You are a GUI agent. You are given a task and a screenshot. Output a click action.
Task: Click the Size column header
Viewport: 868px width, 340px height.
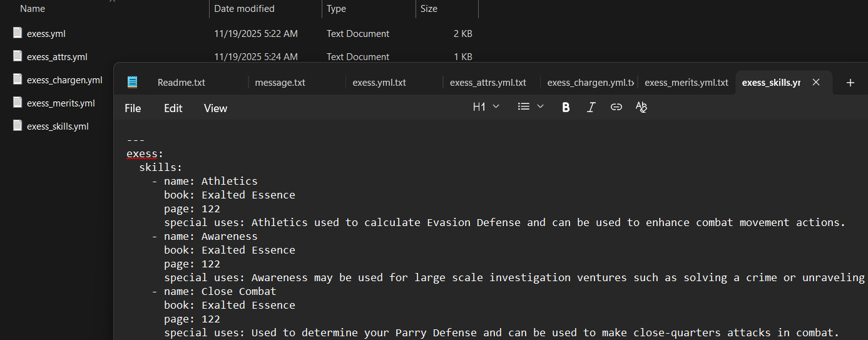point(429,9)
